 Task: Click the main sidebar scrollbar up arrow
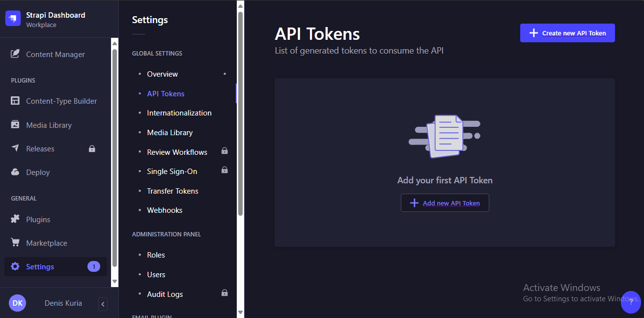(x=115, y=43)
